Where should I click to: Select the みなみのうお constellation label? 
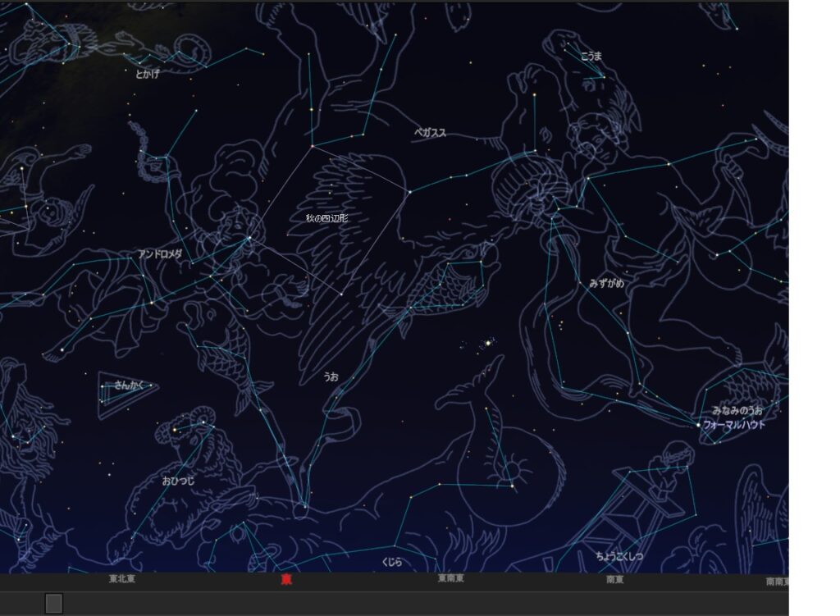[x=737, y=410]
